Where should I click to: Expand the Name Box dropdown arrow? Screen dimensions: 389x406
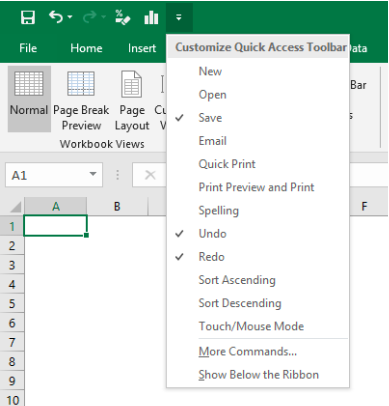(93, 174)
